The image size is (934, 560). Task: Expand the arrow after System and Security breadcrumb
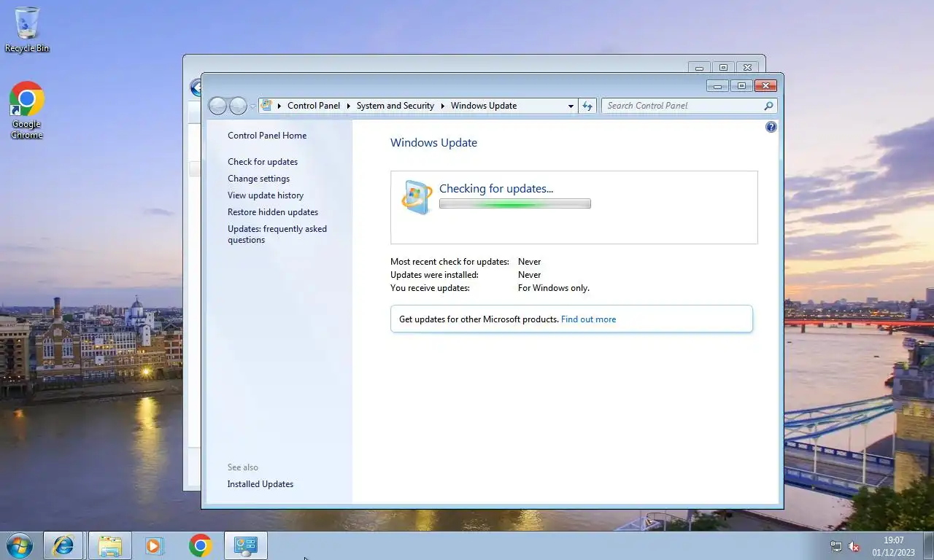[442, 106]
